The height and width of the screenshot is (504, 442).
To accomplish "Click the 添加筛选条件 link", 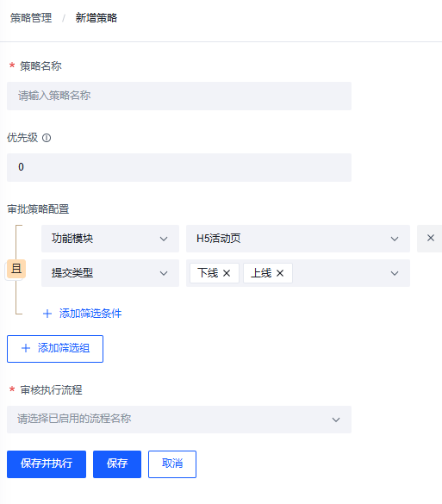I will [90, 314].
